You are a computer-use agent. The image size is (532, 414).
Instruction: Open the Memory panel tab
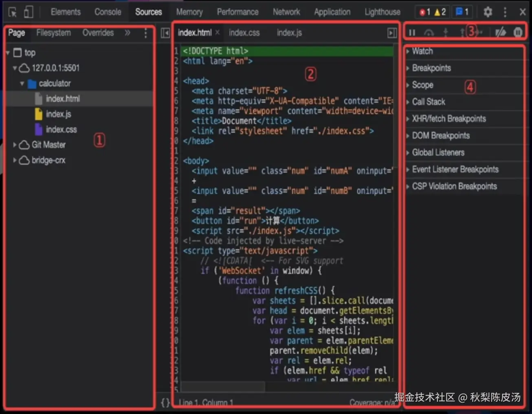click(x=189, y=12)
